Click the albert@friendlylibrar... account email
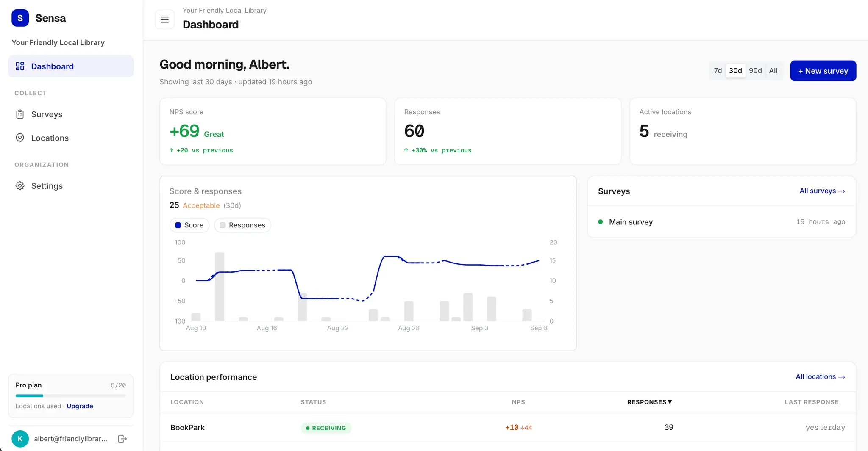868x451 pixels. 71,439
